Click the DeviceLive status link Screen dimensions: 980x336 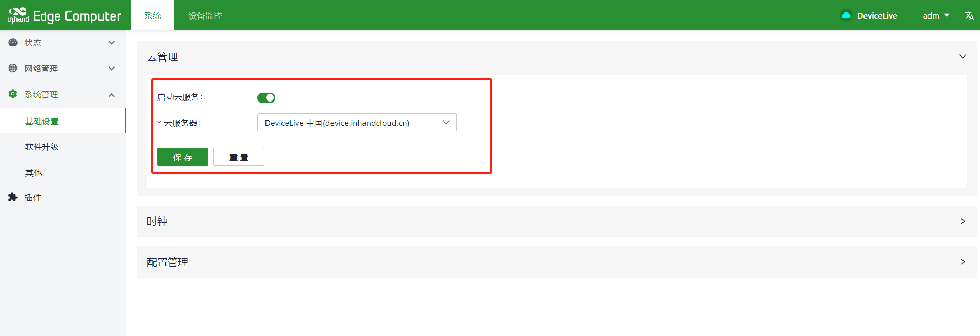877,15
